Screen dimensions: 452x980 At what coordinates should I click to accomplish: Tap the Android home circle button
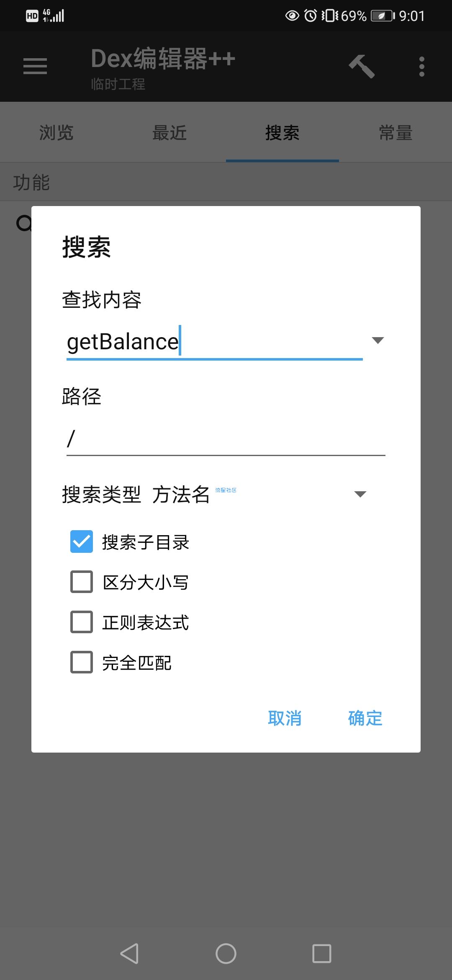pyautogui.click(x=226, y=954)
